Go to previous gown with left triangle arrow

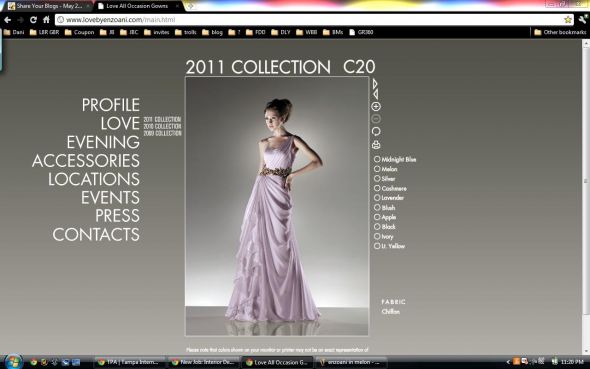tap(375, 94)
